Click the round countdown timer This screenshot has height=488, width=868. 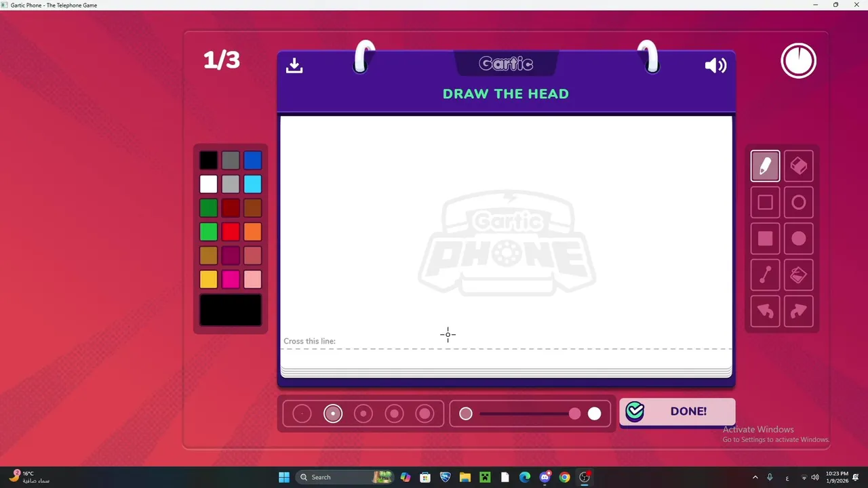coord(798,61)
